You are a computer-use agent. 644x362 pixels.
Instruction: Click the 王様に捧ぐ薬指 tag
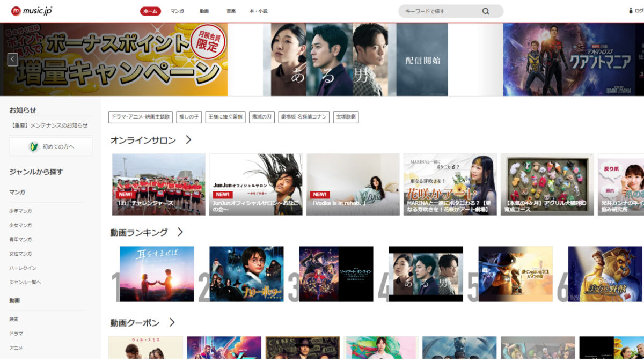point(225,117)
